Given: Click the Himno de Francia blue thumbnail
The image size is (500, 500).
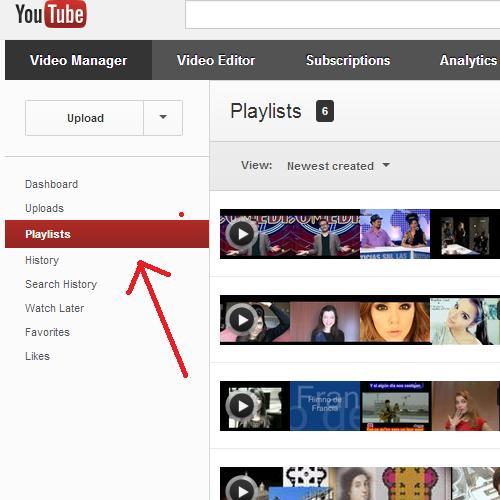Looking at the screenshot, I should point(325,406).
